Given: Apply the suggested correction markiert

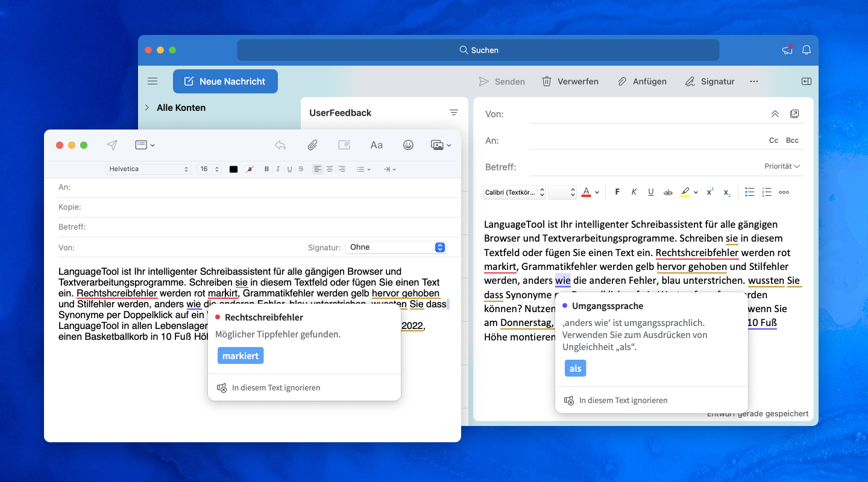Looking at the screenshot, I should pos(241,356).
